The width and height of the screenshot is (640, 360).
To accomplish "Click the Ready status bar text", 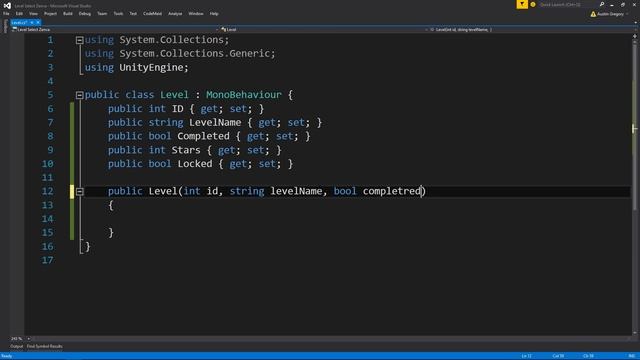I will coord(7,356).
